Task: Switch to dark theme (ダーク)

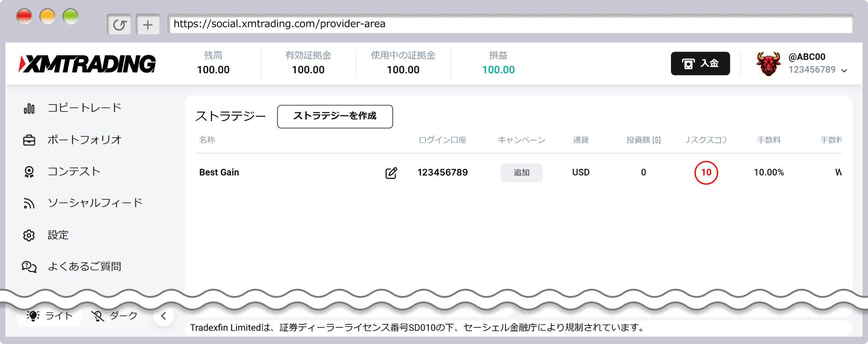Action: coord(115,315)
